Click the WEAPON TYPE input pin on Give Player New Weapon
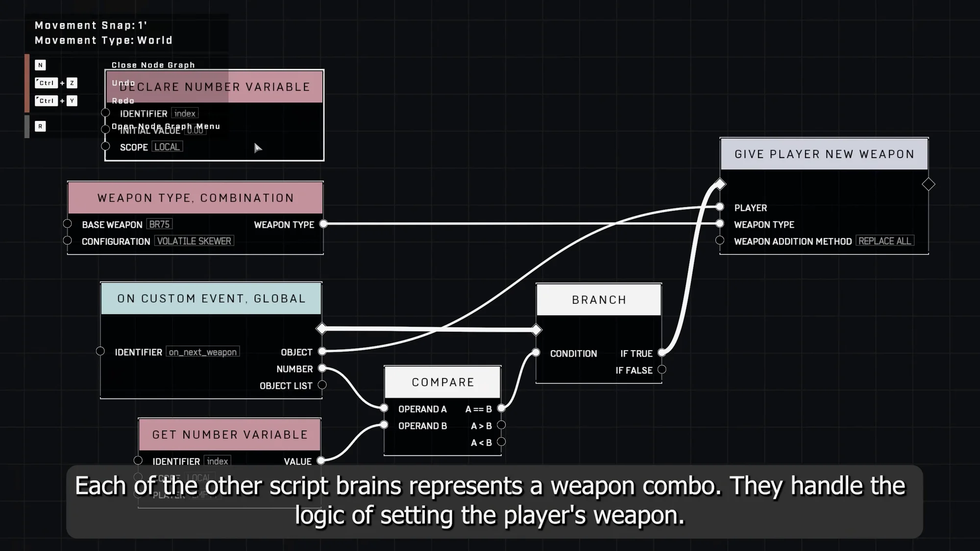This screenshot has width=980, height=551. [x=720, y=224]
